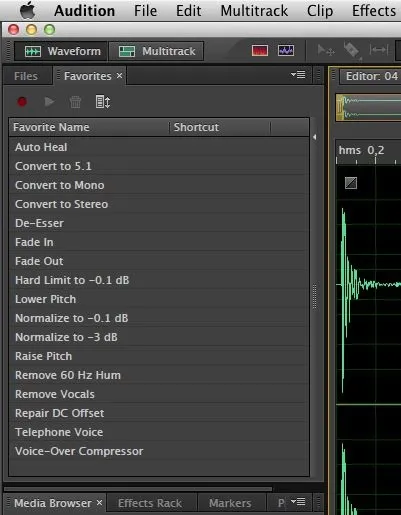Open the Favorites panel options menu
Screen dimensions: 401x515
click(x=298, y=75)
